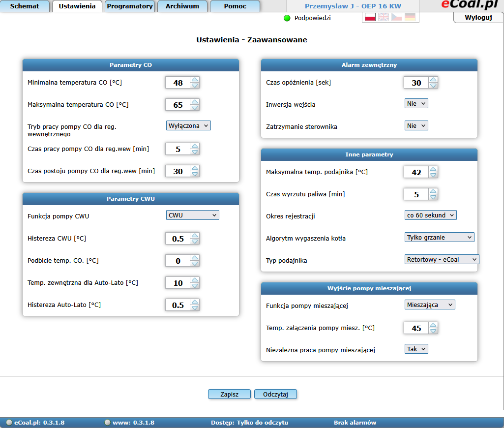Viewport: 504px width, 428px height.
Task: Increase Minimalna temperatura CO with up arrow
Action: tap(195, 80)
